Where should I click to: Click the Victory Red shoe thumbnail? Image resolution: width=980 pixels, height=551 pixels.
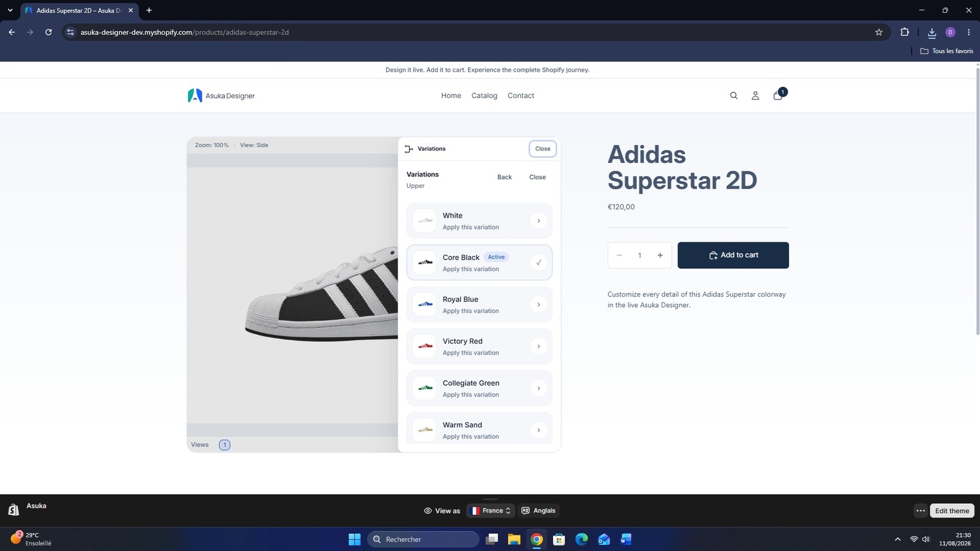point(424,347)
